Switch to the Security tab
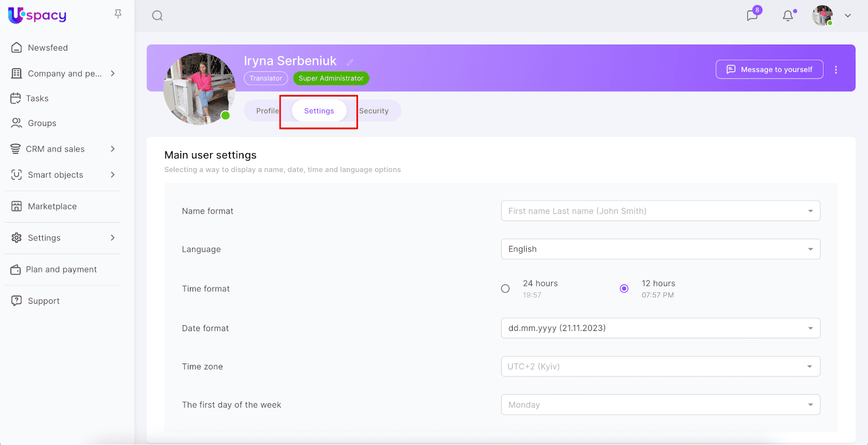This screenshot has width=868, height=445. click(x=374, y=111)
